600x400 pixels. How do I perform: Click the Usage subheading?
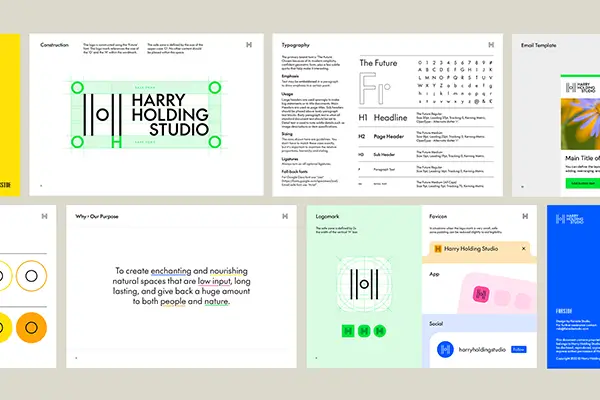[x=287, y=94]
